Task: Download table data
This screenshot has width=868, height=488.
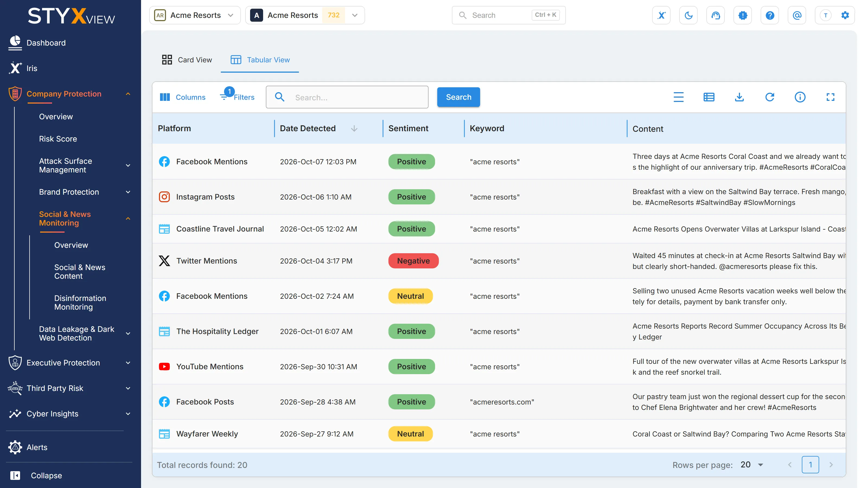Action: 739,97
